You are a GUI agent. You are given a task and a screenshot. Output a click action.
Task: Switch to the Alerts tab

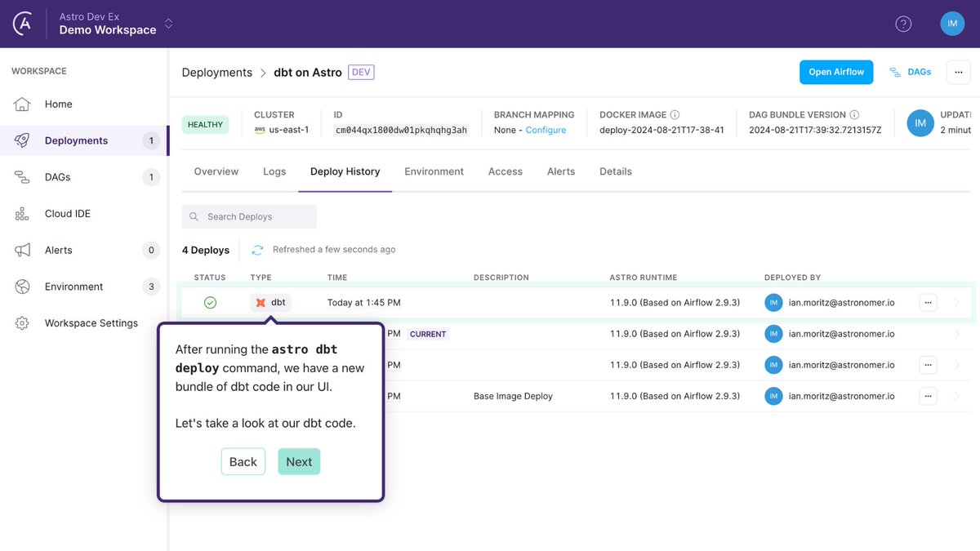(561, 171)
